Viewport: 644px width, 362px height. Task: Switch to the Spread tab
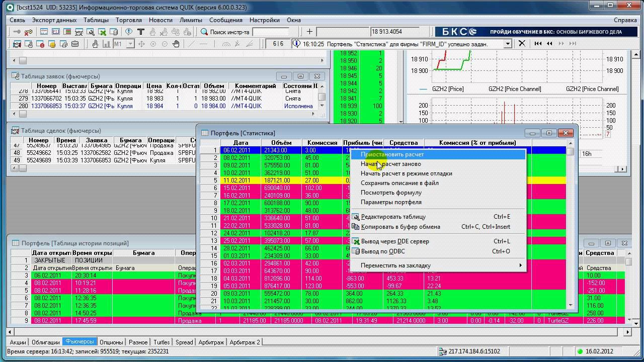point(184,342)
